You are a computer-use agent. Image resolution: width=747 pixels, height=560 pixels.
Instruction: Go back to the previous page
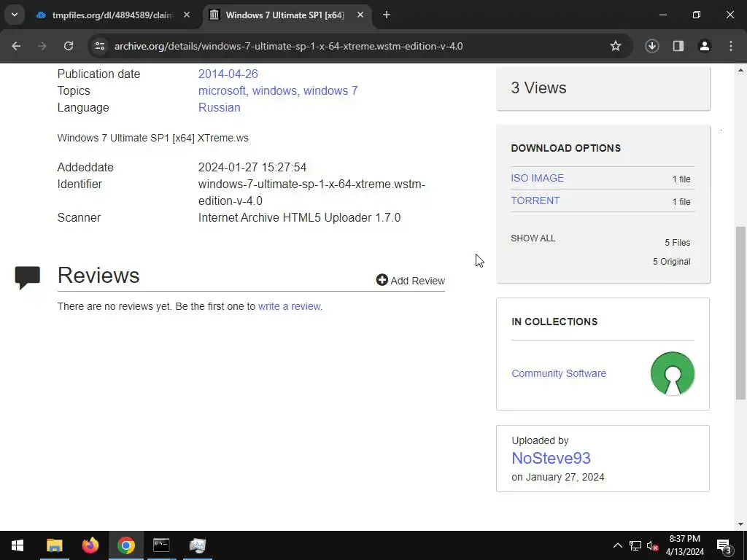[16, 46]
